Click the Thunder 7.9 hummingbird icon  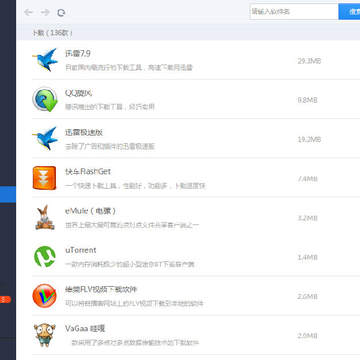pos(45,60)
